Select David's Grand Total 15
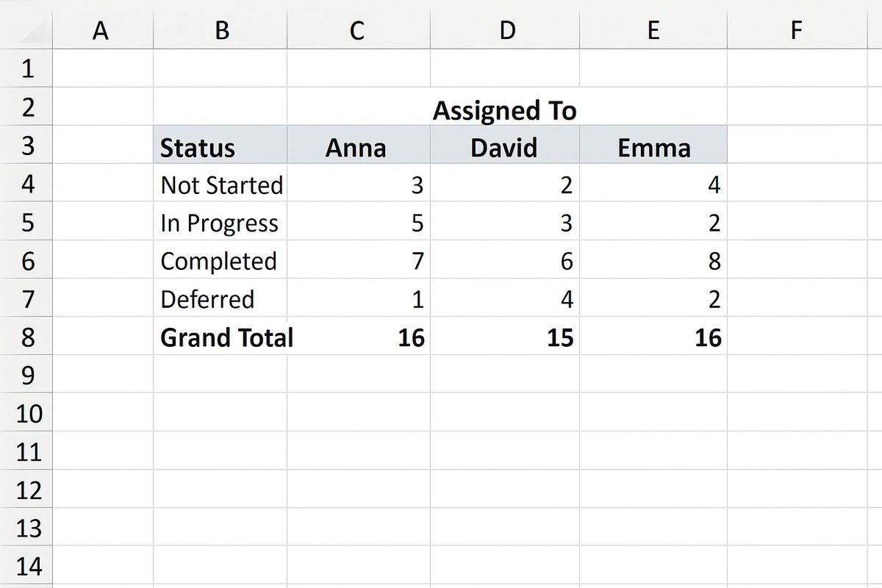This screenshot has height=588, width=882. (x=504, y=336)
